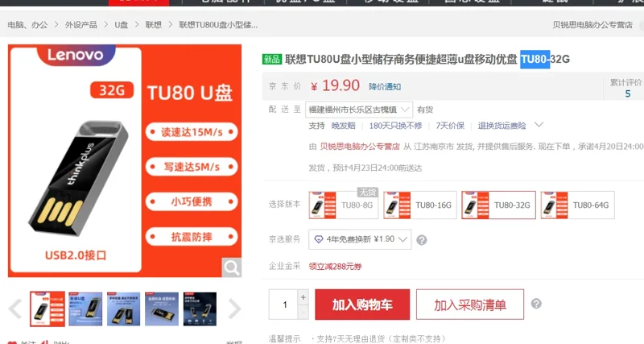Image resolution: width=644 pixels, height=344 pixels.
Task: Choose the TU80-8G version
Action: click(343, 205)
